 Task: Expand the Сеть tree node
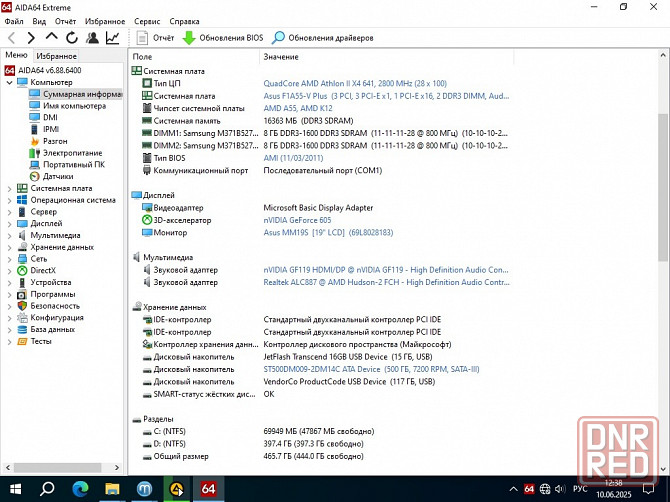(9, 259)
